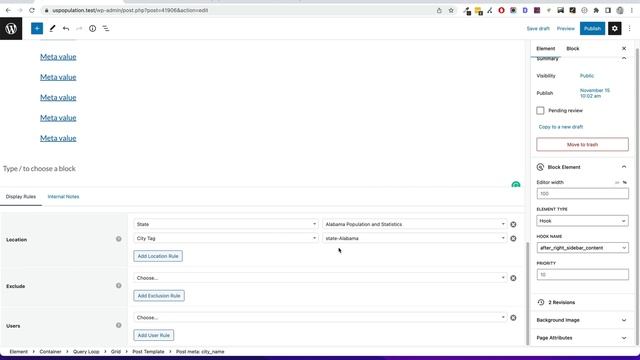This screenshot has width=640, height=360.
Task: Click the Editor width input field
Action: [x=582, y=193]
